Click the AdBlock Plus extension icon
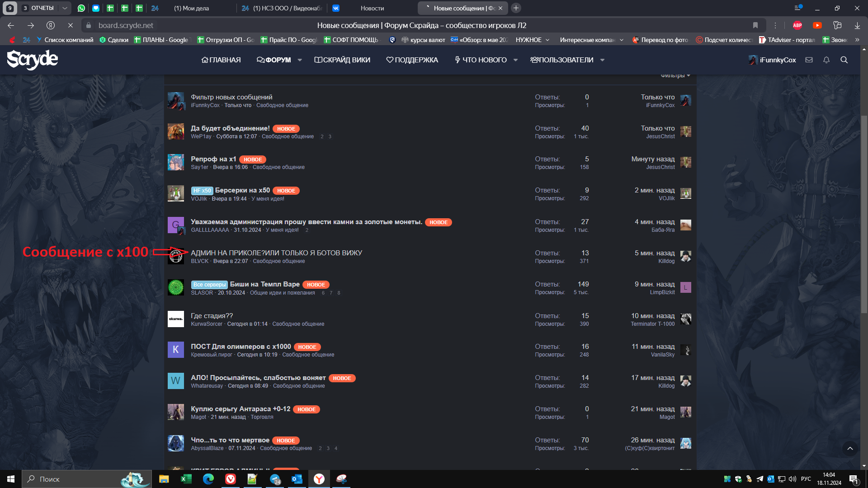The height and width of the screenshot is (488, 868). [x=797, y=25]
